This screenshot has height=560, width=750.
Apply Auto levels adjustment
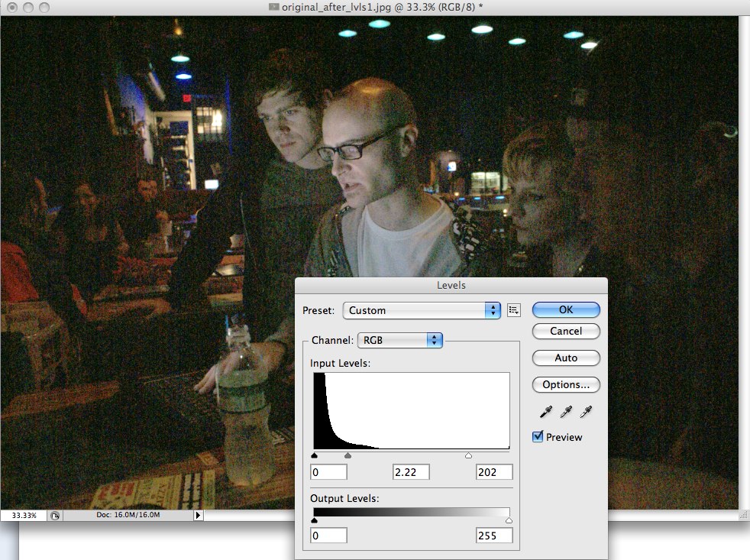pos(566,358)
